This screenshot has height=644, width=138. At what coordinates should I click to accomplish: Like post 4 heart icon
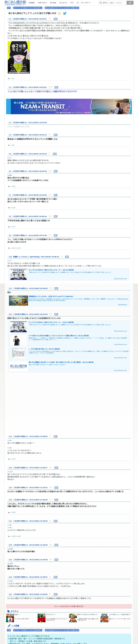click(x=49, y=135)
